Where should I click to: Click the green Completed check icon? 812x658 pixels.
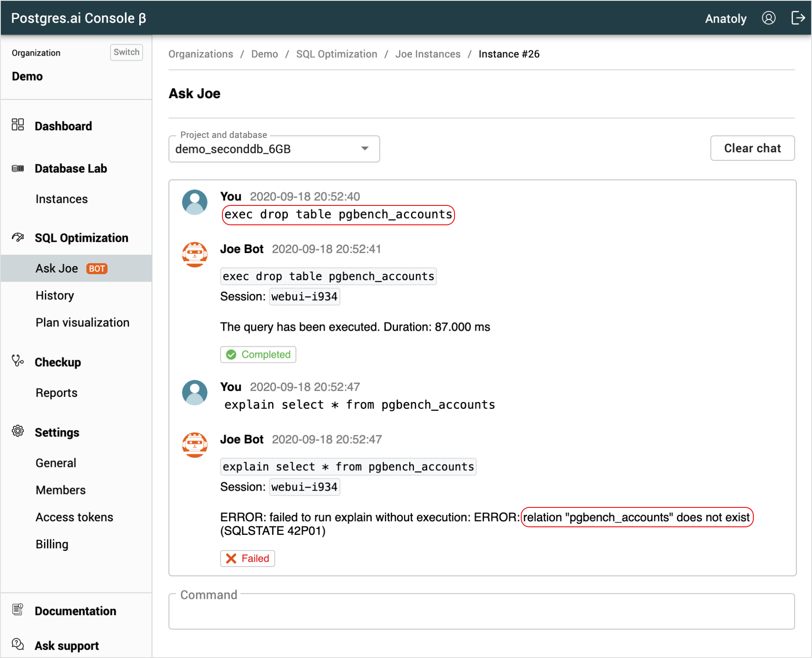tap(231, 355)
